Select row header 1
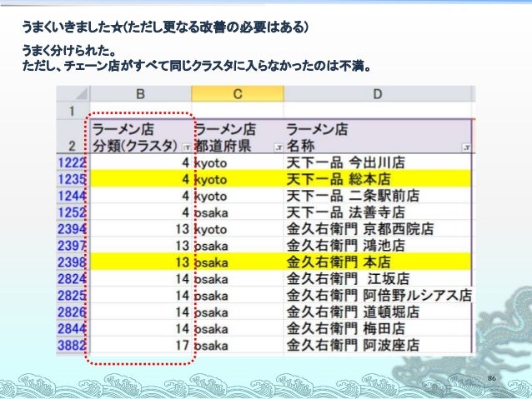The width and height of the screenshot is (532, 399). pos(72,111)
